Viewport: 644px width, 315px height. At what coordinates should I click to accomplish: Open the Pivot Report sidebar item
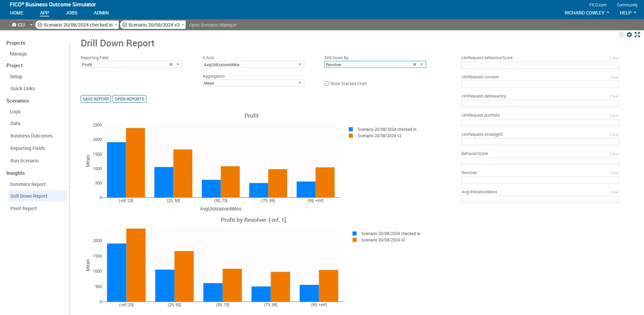24,208
